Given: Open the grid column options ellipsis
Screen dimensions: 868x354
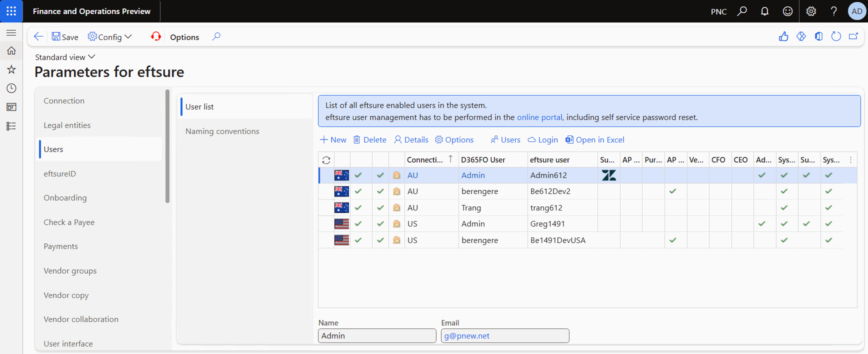Looking at the screenshot, I should coord(850,160).
